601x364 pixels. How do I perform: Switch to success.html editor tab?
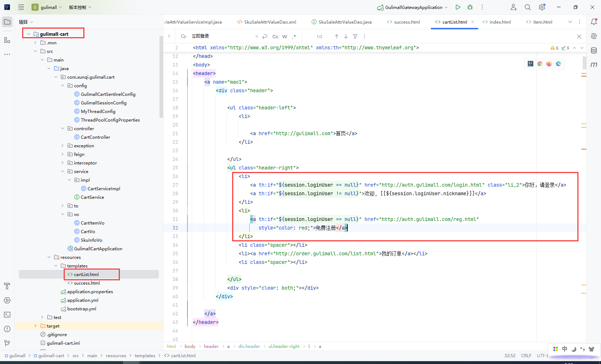(x=403, y=22)
